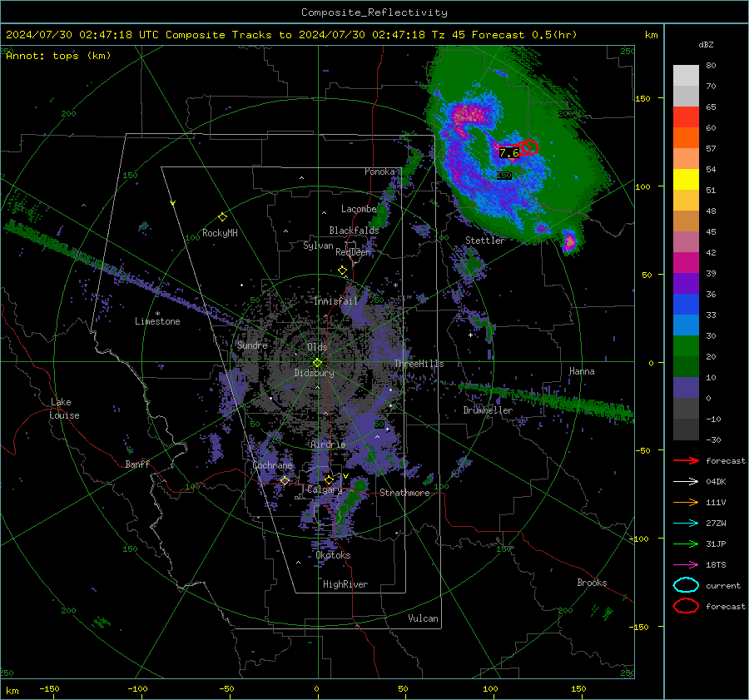Click the purple 39 dBZ color swatch
This screenshot has width=749, height=700.
pyautogui.click(x=686, y=283)
